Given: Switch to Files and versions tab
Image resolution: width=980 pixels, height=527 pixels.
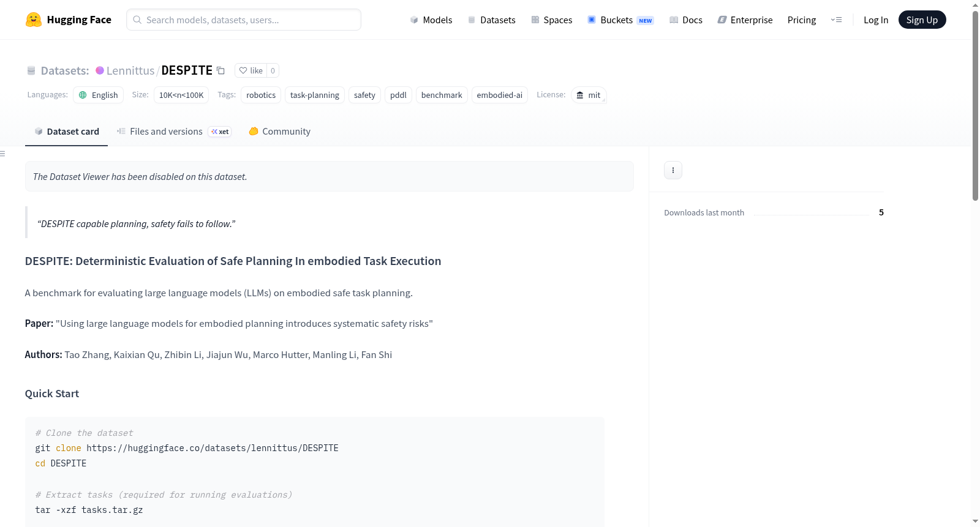Looking at the screenshot, I should pyautogui.click(x=174, y=132).
